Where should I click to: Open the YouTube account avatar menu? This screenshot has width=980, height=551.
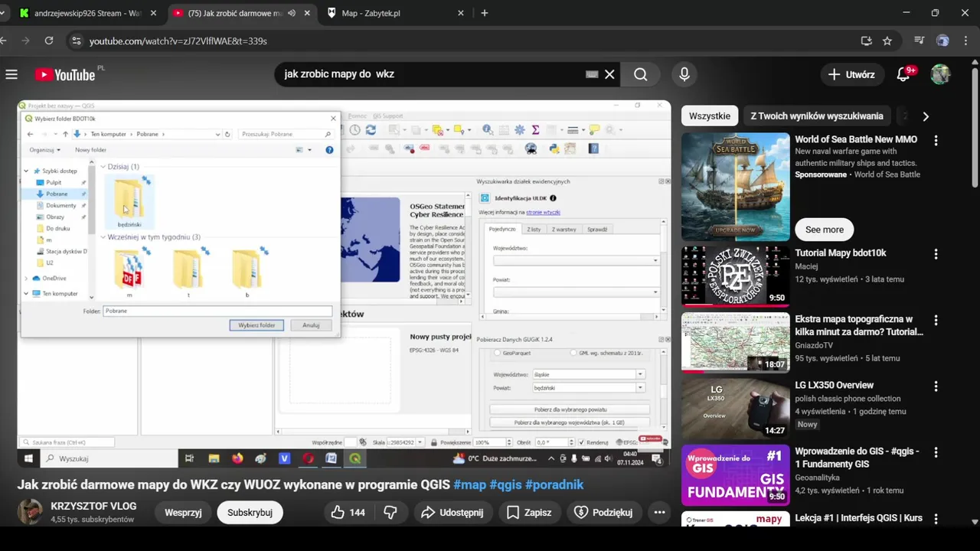[x=940, y=74]
